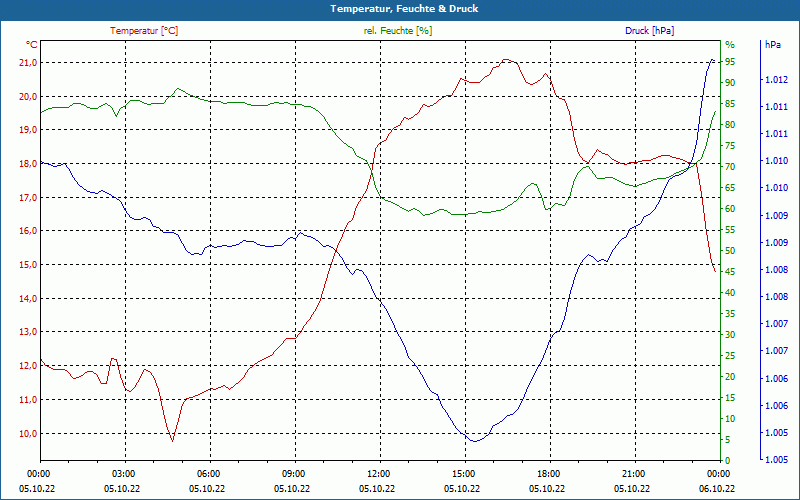Click the 12:00 time axis label
Image resolution: width=800 pixels, height=500 pixels.
[x=379, y=474]
